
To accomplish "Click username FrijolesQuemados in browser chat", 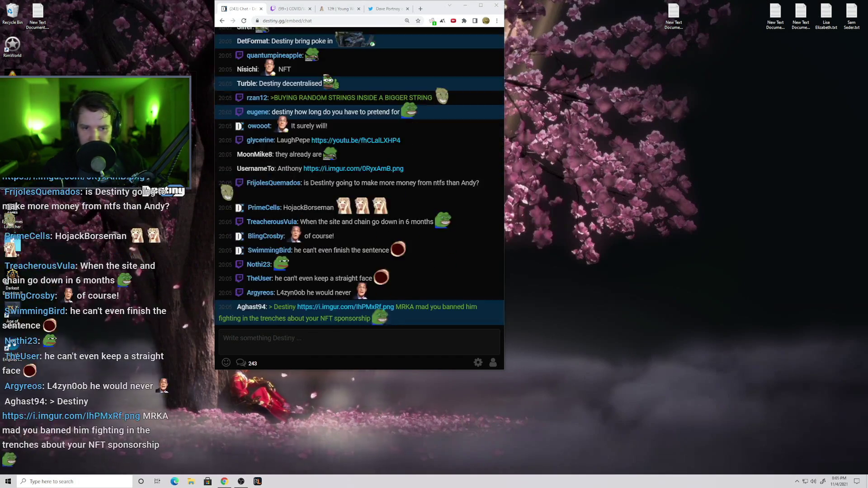I will point(273,183).
